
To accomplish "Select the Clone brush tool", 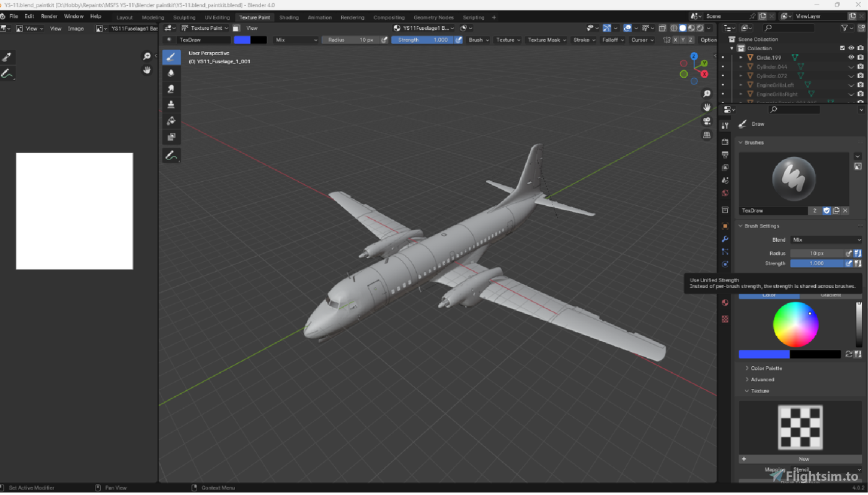I will coord(171,104).
